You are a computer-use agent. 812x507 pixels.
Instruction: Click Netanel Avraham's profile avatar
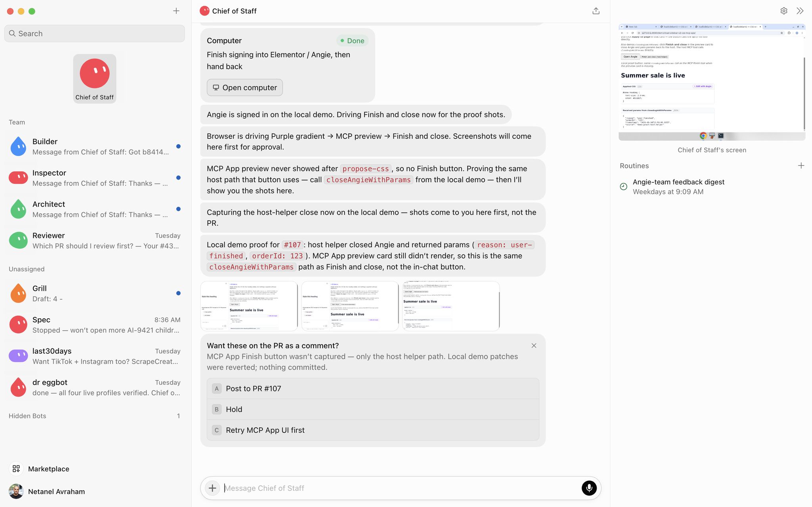[16, 492]
